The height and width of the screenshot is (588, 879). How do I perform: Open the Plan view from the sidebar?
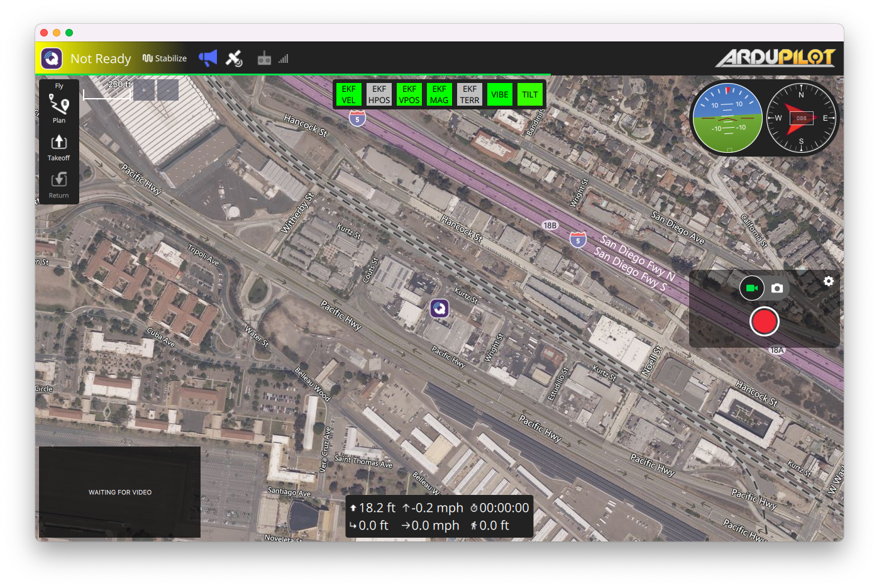[58, 107]
